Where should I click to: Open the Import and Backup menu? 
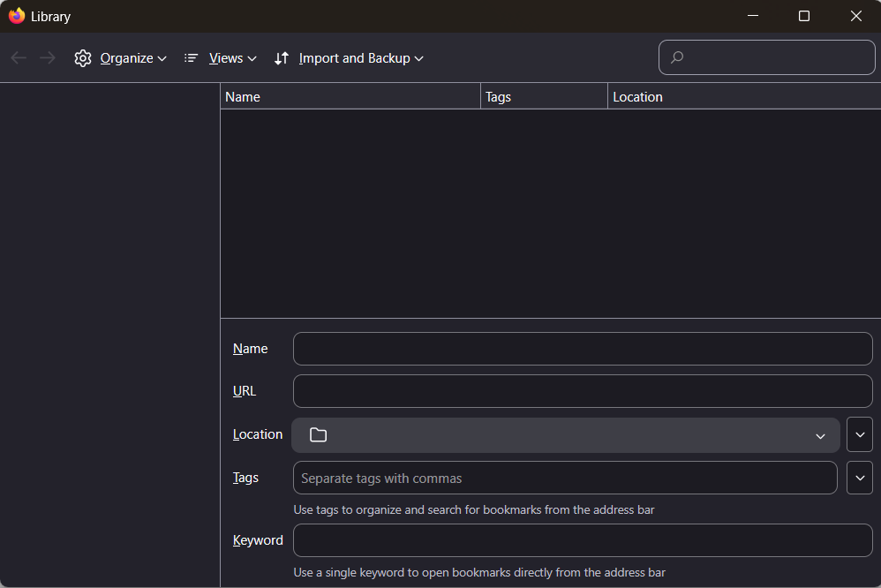pyautogui.click(x=349, y=58)
